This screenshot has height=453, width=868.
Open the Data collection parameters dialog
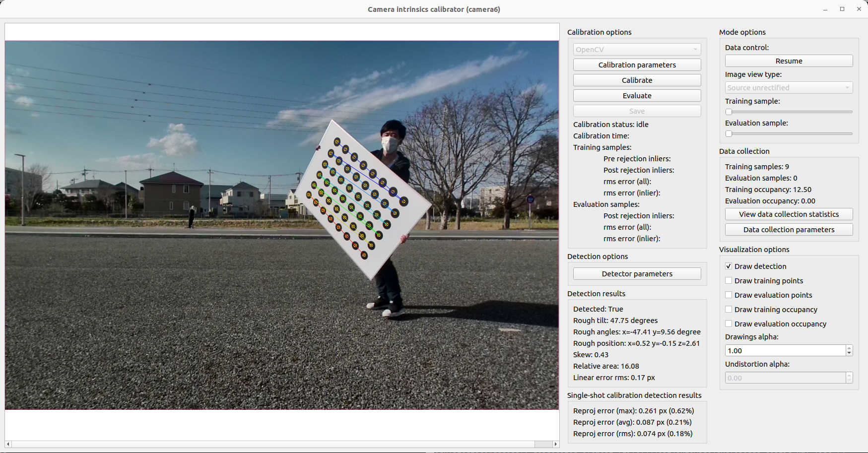pyautogui.click(x=788, y=229)
